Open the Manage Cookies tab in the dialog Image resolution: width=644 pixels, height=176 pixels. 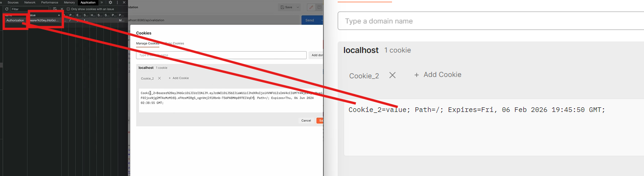point(147,43)
